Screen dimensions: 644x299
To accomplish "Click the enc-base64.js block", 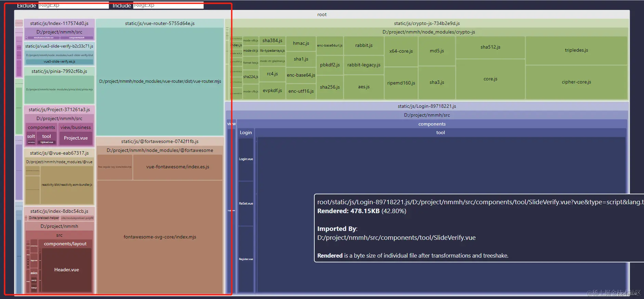I will [301, 75].
